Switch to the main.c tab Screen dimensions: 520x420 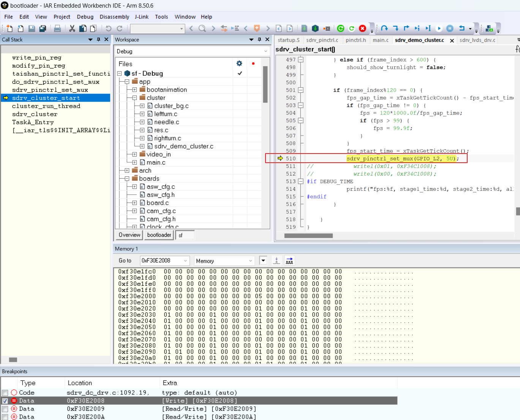(381, 40)
